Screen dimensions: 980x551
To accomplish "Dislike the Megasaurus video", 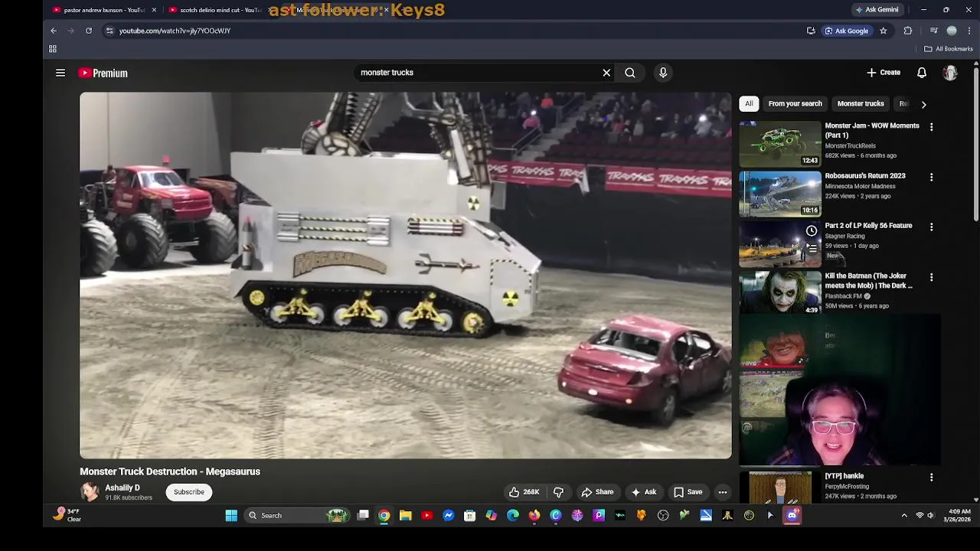I will [x=558, y=492].
